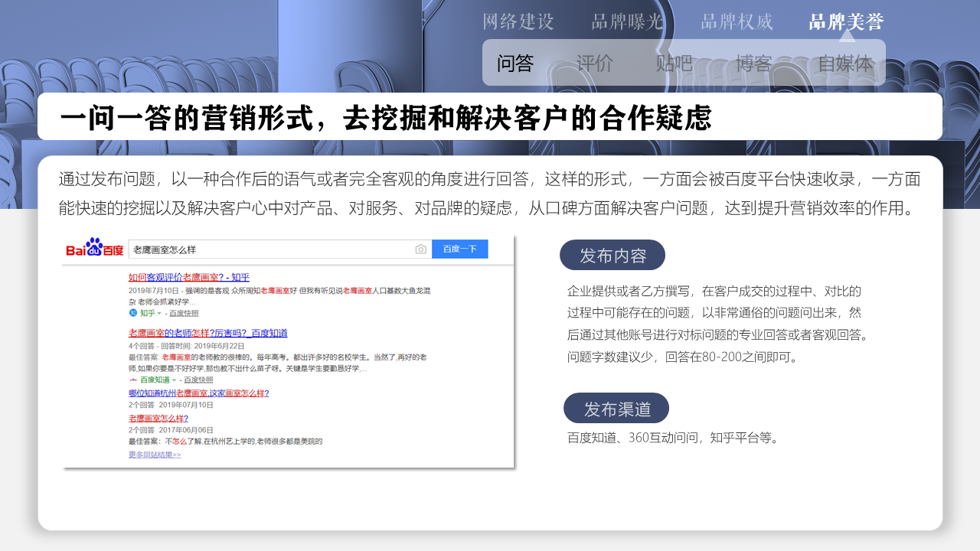Click the 发布渠道 pill label

(x=616, y=408)
